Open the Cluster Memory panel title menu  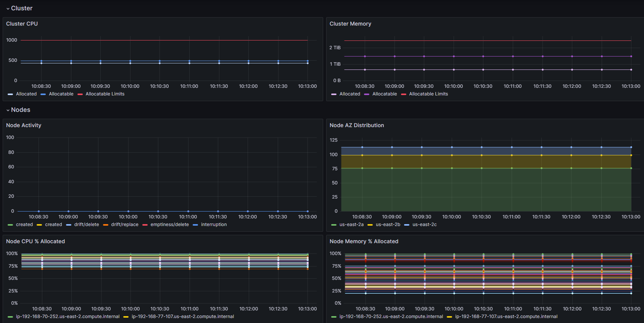coord(350,24)
